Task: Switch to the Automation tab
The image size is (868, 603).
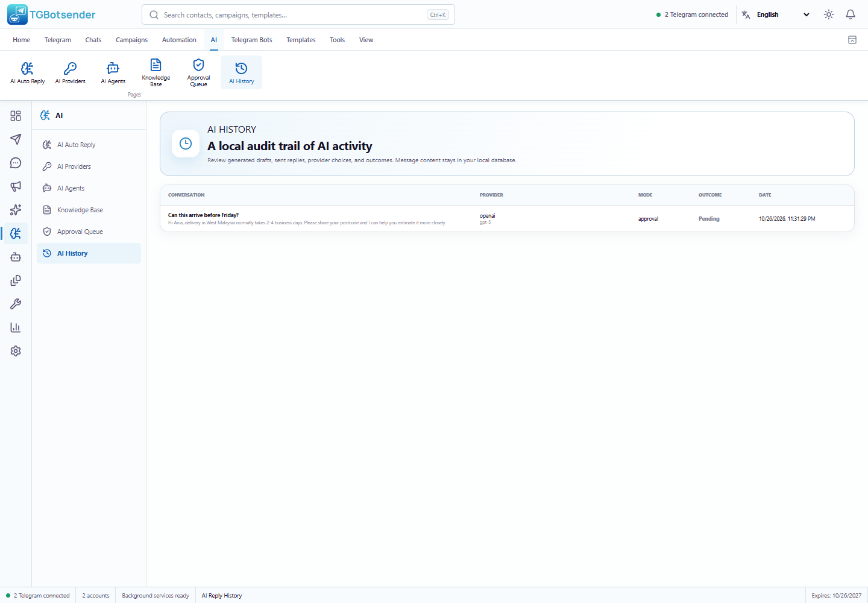Action: coord(179,40)
